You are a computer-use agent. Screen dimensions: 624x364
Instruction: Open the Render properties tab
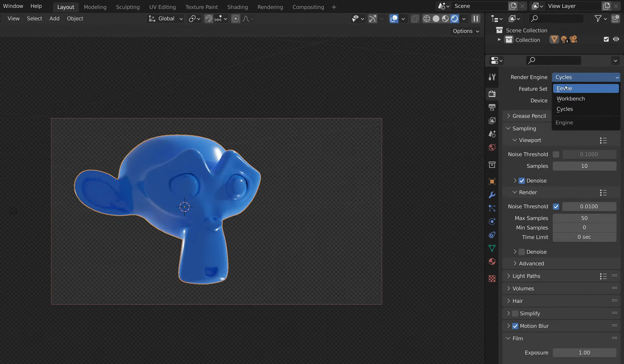[x=492, y=94]
